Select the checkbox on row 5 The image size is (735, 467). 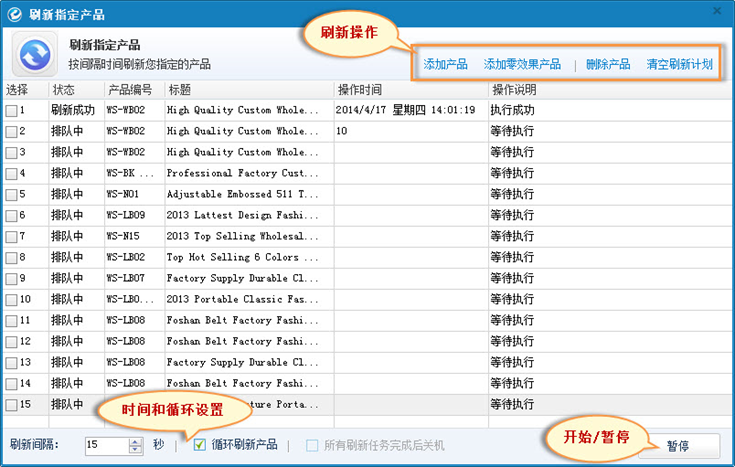11,194
